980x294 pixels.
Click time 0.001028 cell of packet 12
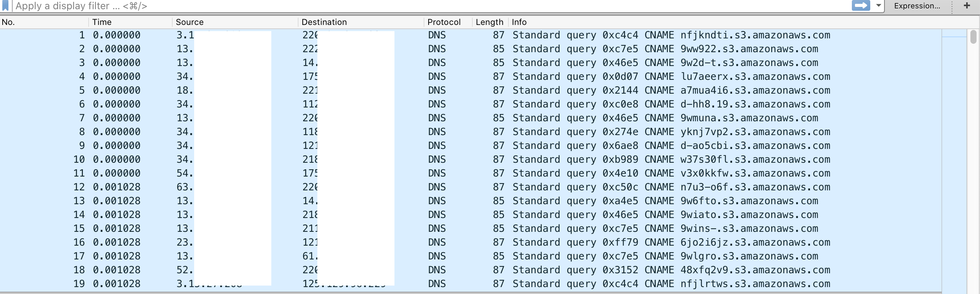pyautogui.click(x=117, y=187)
